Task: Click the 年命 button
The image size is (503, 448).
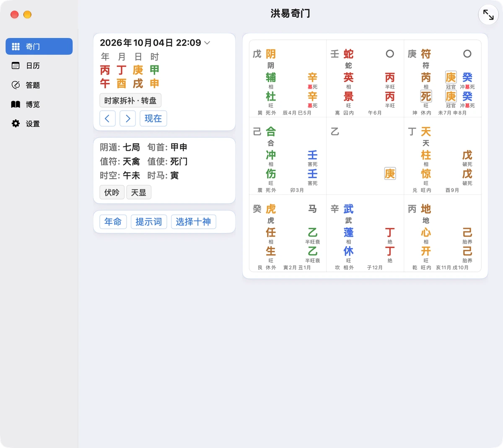Action: (x=113, y=222)
